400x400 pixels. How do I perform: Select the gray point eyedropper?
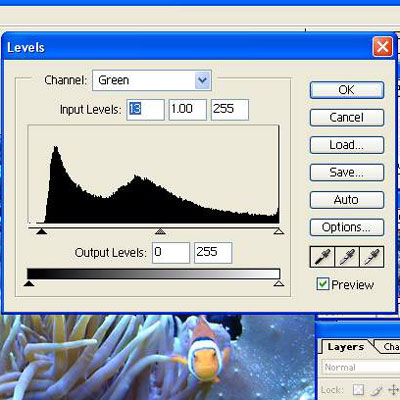[x=347, y=257]
